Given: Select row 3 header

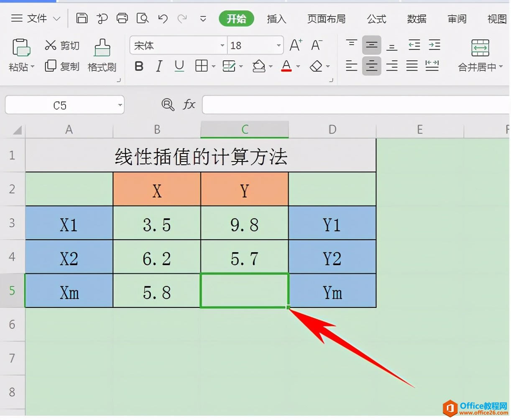Looking at the screenshot, I should [x=12, y=223].
